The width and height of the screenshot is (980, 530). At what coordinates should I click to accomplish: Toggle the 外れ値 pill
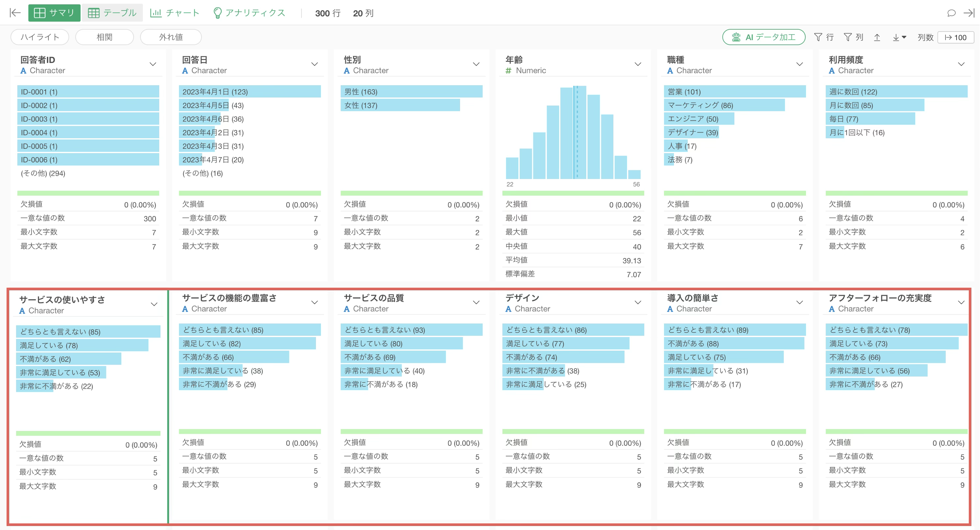171,37
